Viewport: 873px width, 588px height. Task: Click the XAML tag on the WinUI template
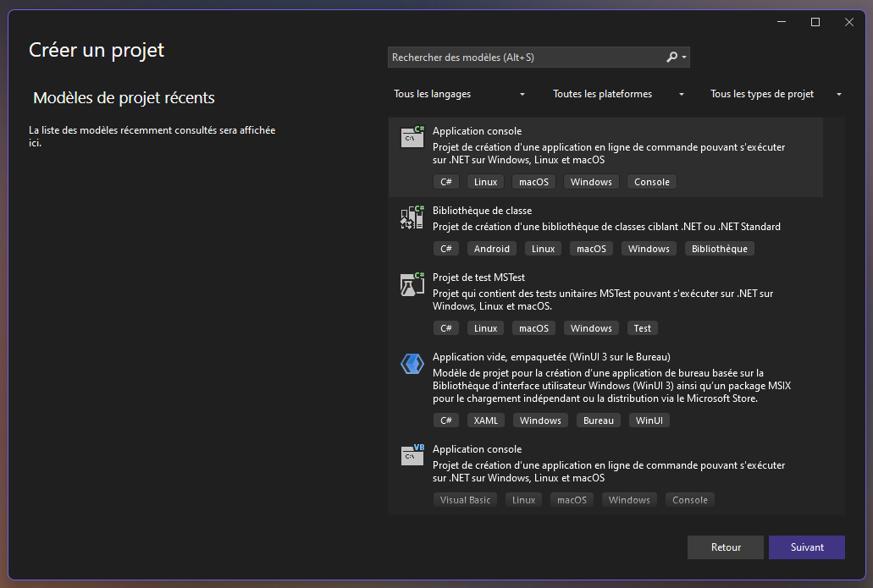point(486,420)
